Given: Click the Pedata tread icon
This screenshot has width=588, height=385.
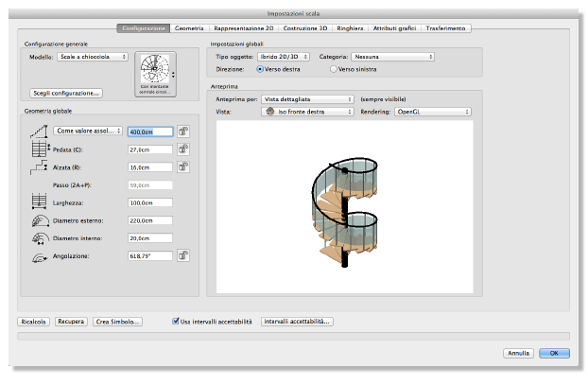Looking at the screenshot, I should [x=40, y=149].
